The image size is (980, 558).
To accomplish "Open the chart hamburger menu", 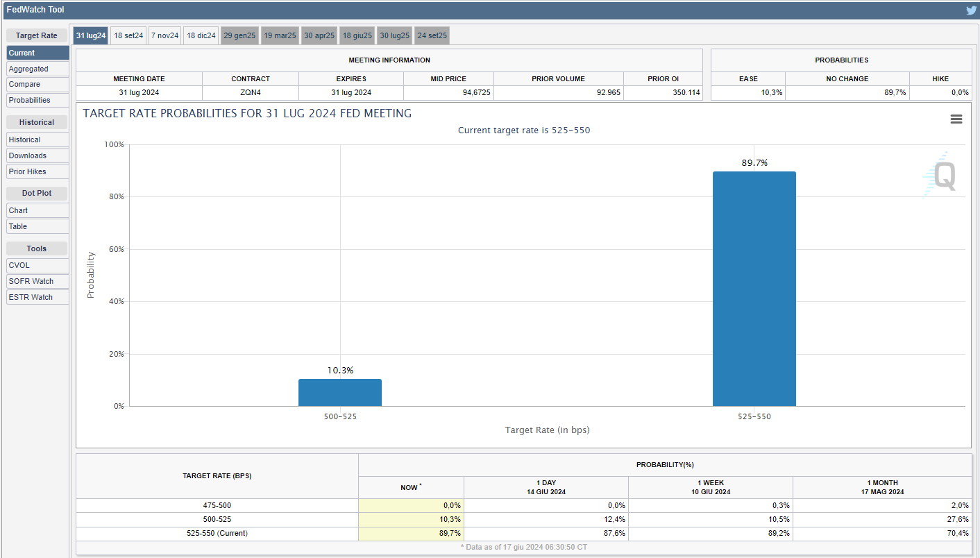I will (956, 119).
